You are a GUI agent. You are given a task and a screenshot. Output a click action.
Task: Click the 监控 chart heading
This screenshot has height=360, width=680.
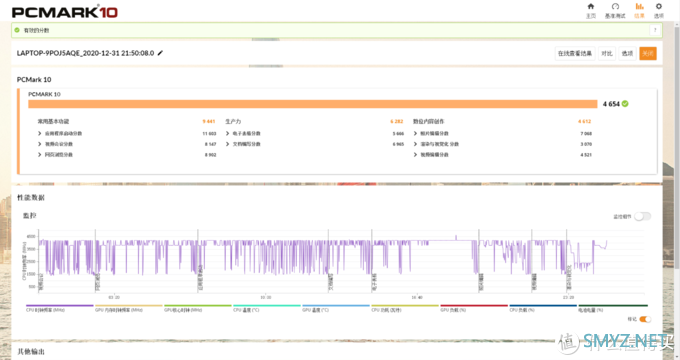pyautogui.click(x=29, y=216)
